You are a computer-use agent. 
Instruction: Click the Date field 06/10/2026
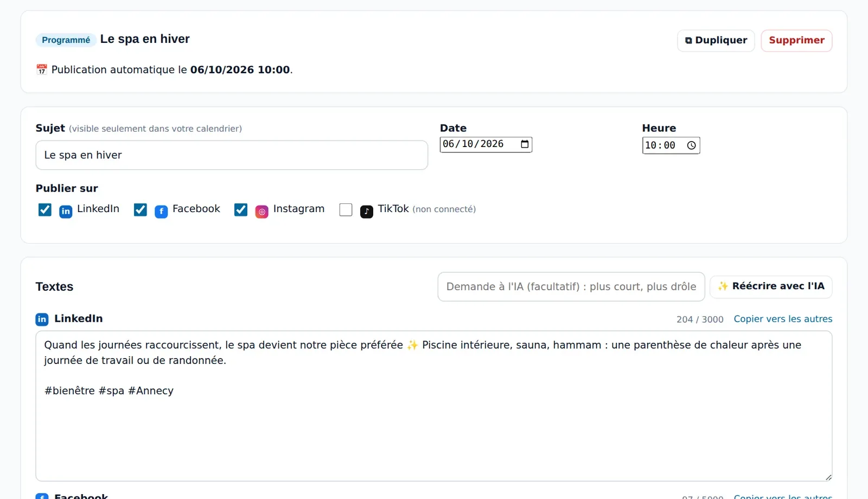(x=486, y=144)
